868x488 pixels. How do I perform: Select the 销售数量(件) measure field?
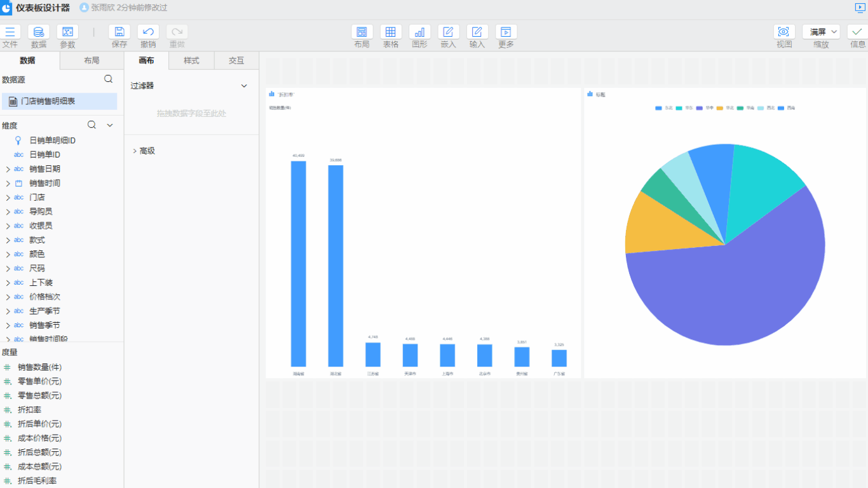(39, 367)
